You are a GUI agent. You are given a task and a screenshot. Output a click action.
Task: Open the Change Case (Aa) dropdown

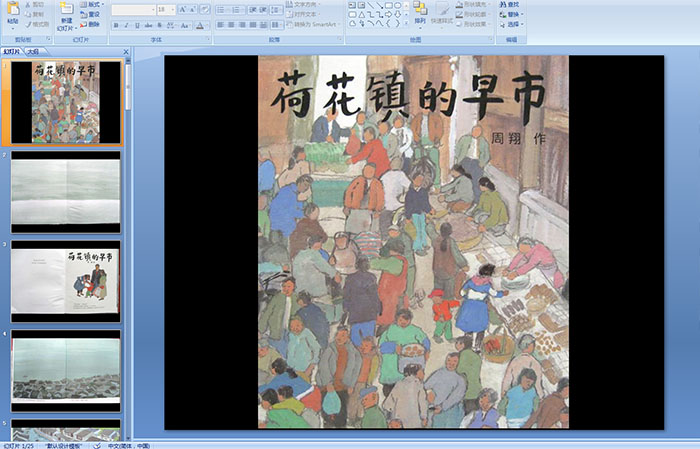click(x=185, y=25)
